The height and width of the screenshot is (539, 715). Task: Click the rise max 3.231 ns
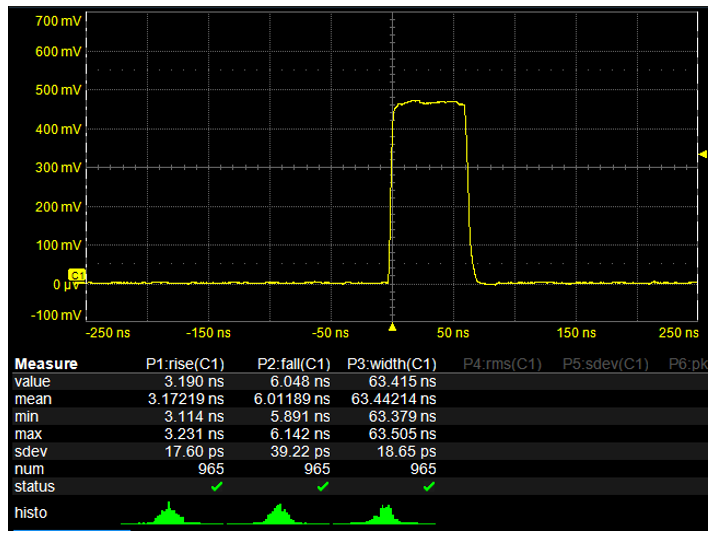194,434
